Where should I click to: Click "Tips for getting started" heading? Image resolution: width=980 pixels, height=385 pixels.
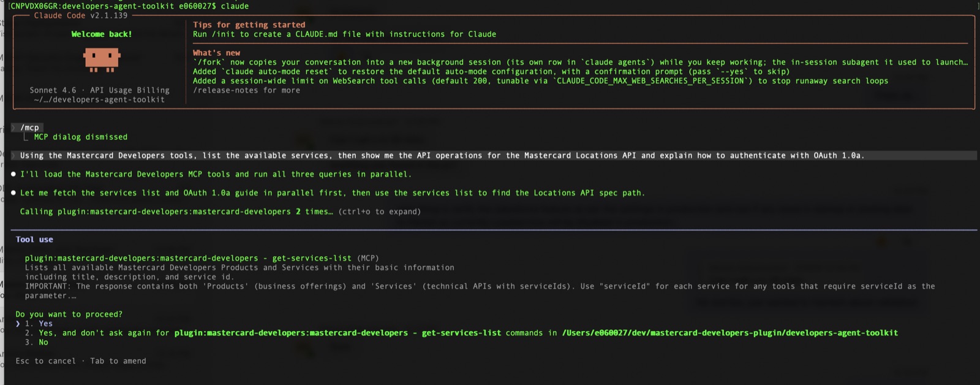click(x=249, y=25)
